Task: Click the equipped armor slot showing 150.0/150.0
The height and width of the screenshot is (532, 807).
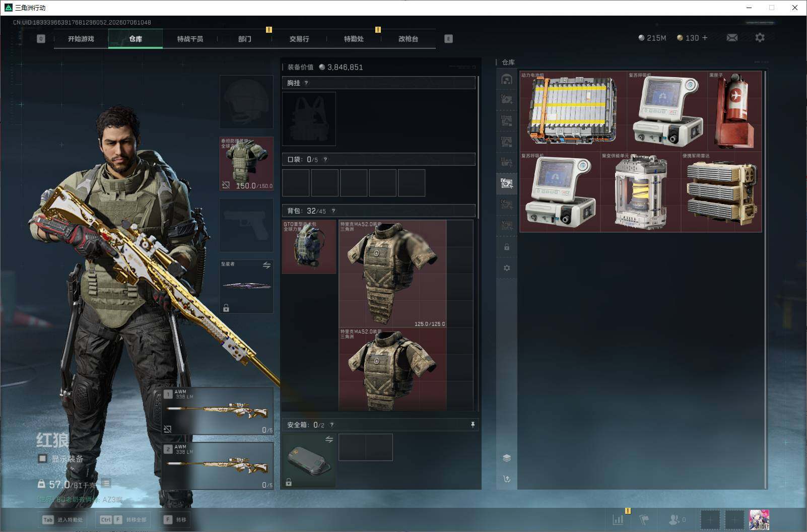Action: point(246,164)
